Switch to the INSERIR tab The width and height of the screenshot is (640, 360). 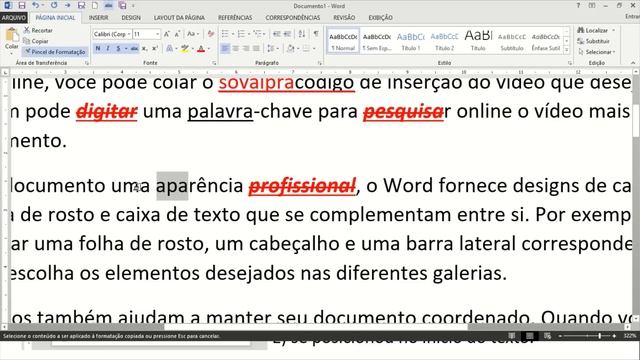98,18
